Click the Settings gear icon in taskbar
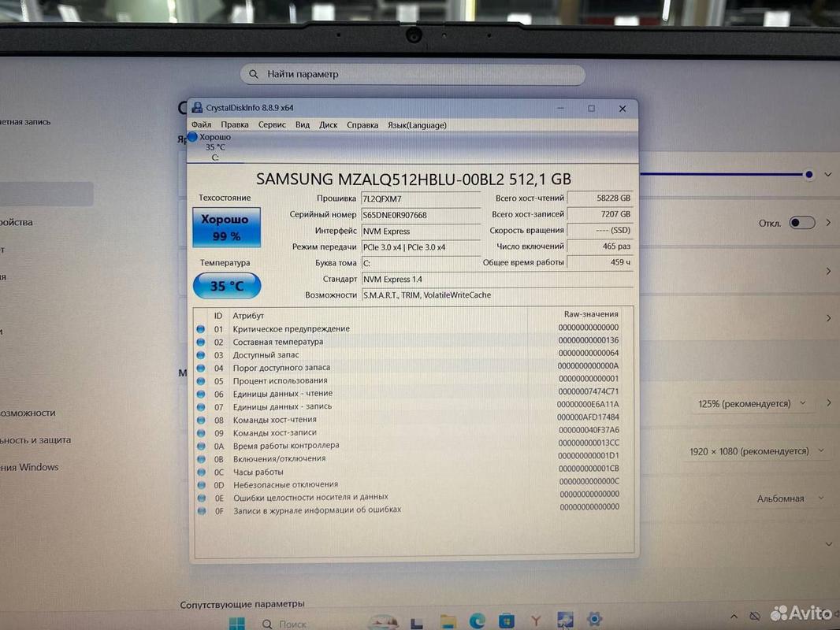Image resolution: width=840 pixels, height=630 pixels. click(595, 620)
